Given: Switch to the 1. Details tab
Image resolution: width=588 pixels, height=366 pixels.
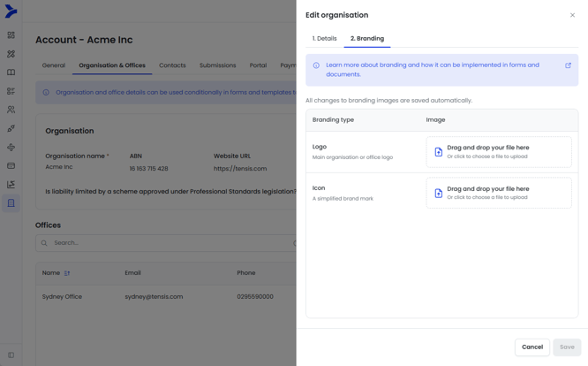Looking at the screenshot, I should coord(324,39).
